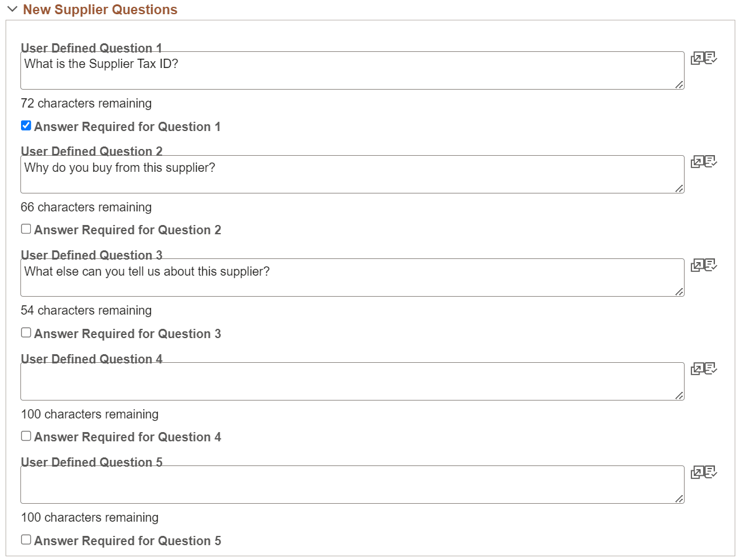Image resolution: width=739 pixels, height=560 pixels.
Task: Enable Answer Required for Question 2
Action: click(x=25, y=229)
